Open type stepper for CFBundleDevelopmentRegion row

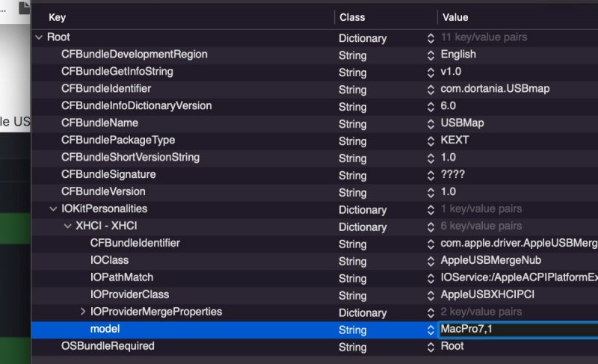[431, 55]
